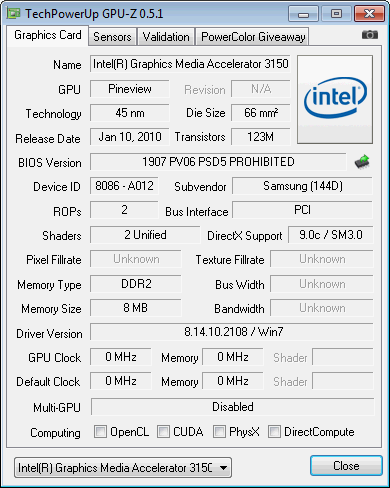The height and width of the screenshot is (488, 390).
Task: Click the Memory clock field in Default Clock row
Action: (x=233, y=381)
